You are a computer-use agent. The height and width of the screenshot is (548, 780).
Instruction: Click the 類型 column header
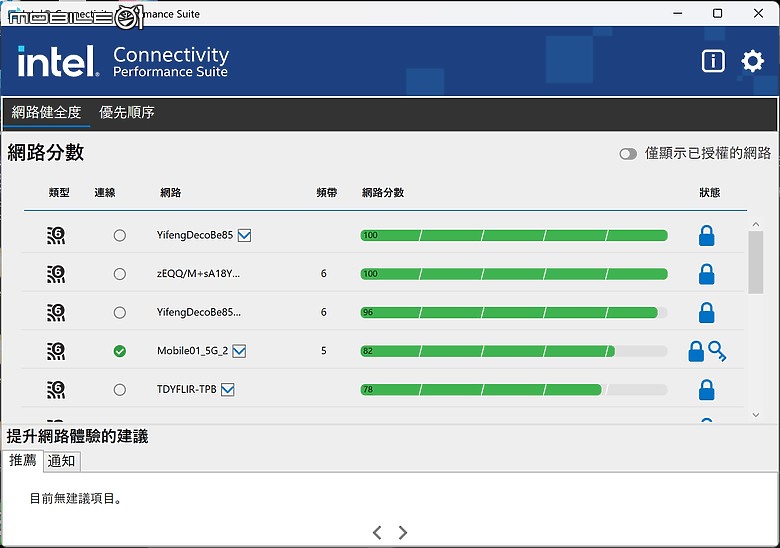click(59, 192)
